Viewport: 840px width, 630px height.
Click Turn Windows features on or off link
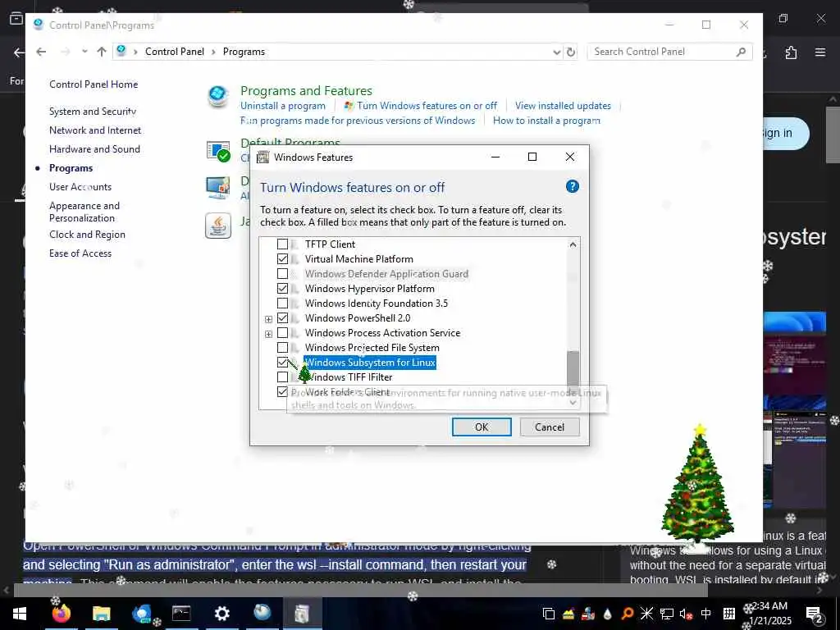(x=427, y=106)
